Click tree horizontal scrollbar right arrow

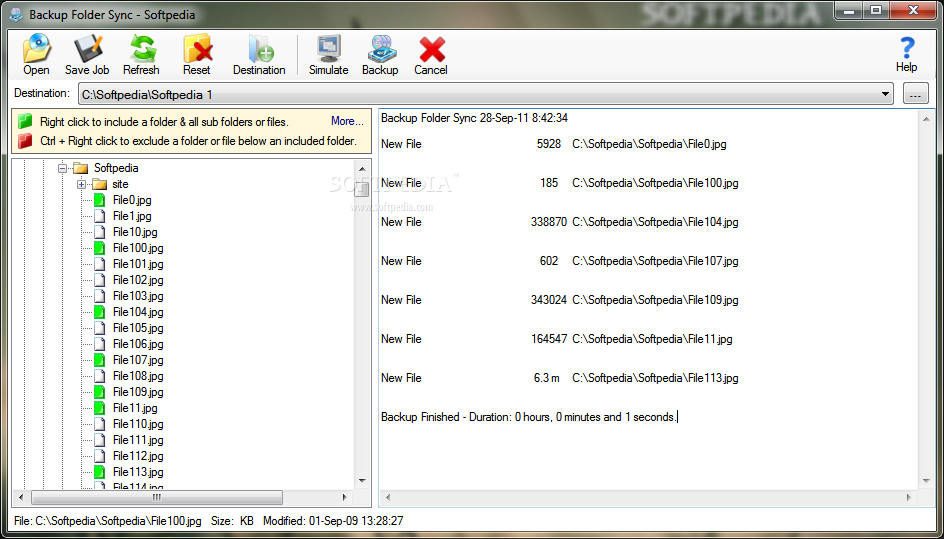coord(345,497)
